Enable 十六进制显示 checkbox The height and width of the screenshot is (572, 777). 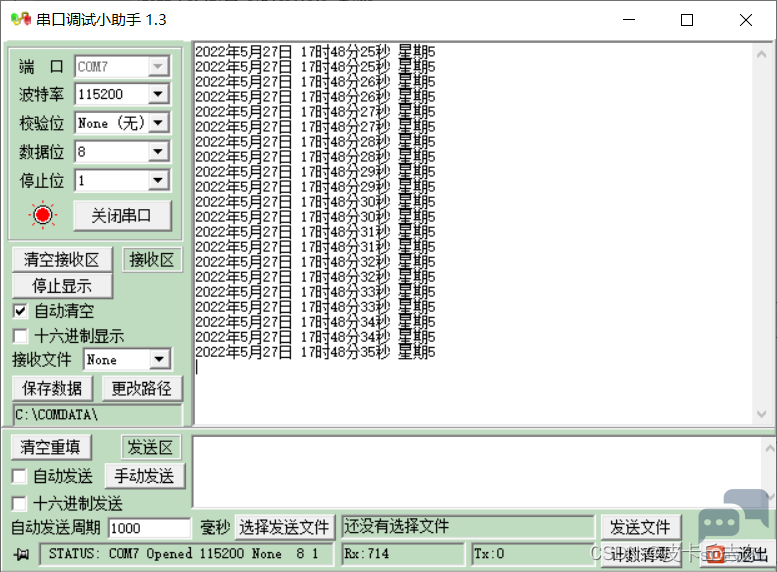click(20, 336)
